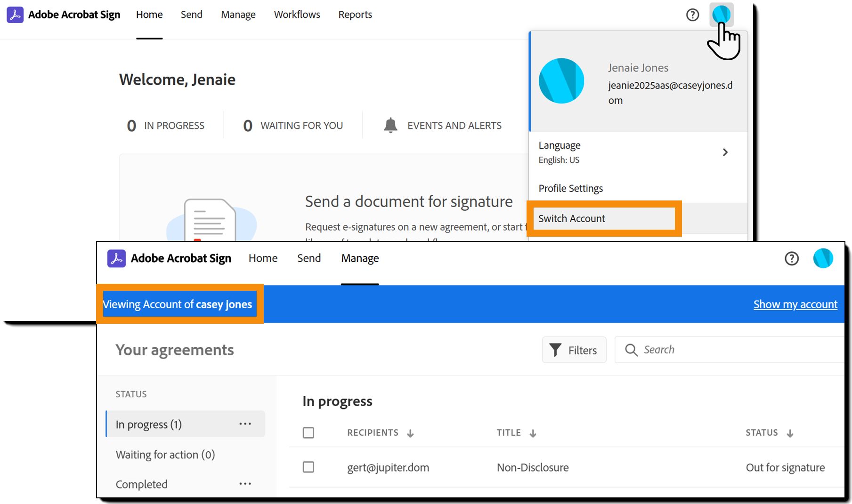
Task: Click the Adobe Acrobat Sign logo in the Manage window
Action: pos(116,258)
